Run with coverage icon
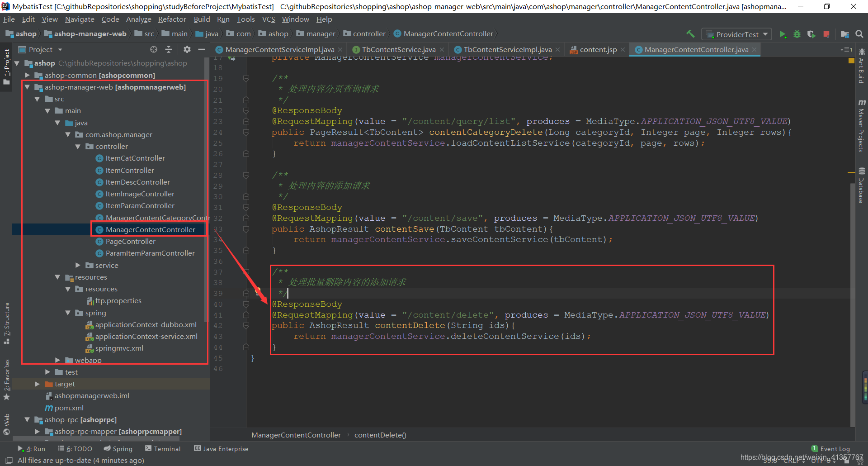 coord(811,34)
